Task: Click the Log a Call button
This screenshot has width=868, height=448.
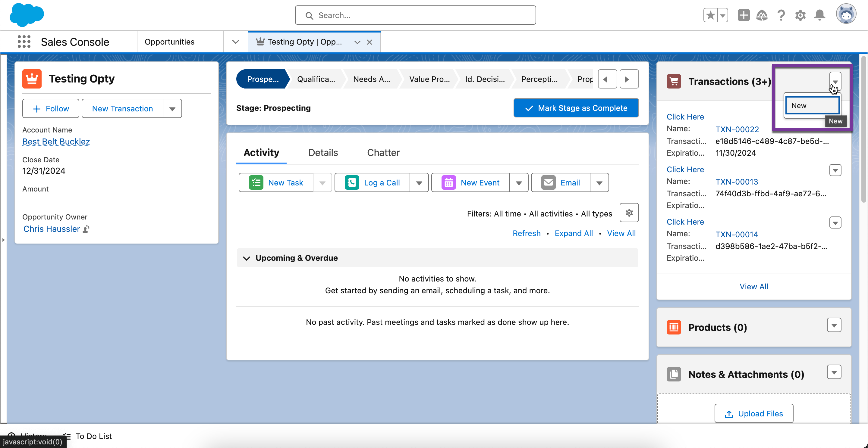Action: pyautogui.click(x=372, y=182)
